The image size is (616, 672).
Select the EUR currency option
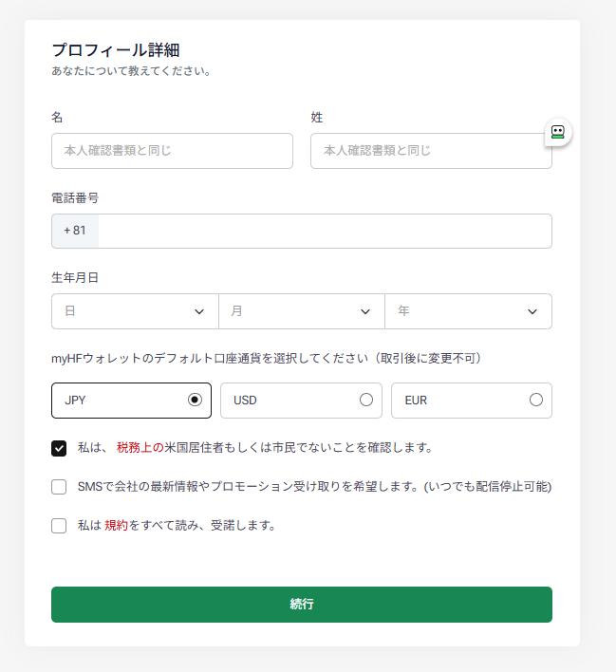point(535,401)
